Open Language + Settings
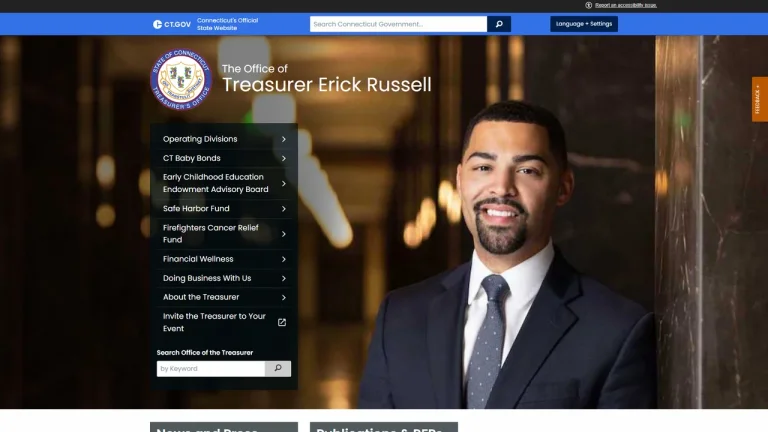 click(584, 24)
